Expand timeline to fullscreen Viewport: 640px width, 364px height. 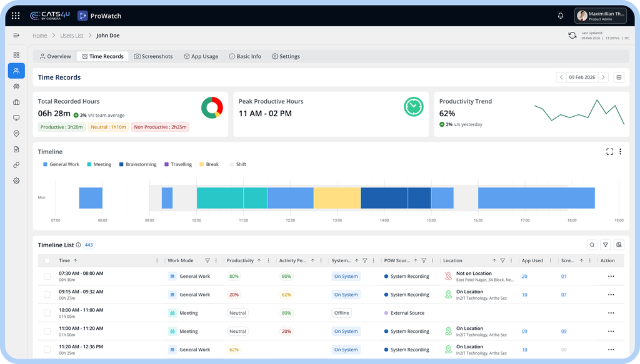(609, 152)
